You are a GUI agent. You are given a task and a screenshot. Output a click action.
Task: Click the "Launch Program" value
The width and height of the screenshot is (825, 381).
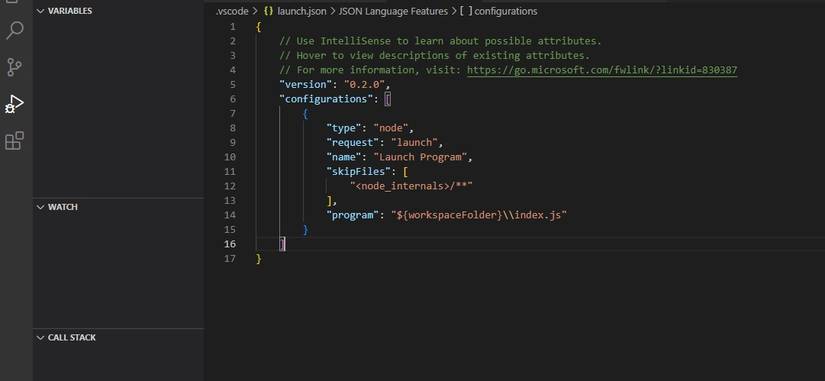tap(421, 157)
